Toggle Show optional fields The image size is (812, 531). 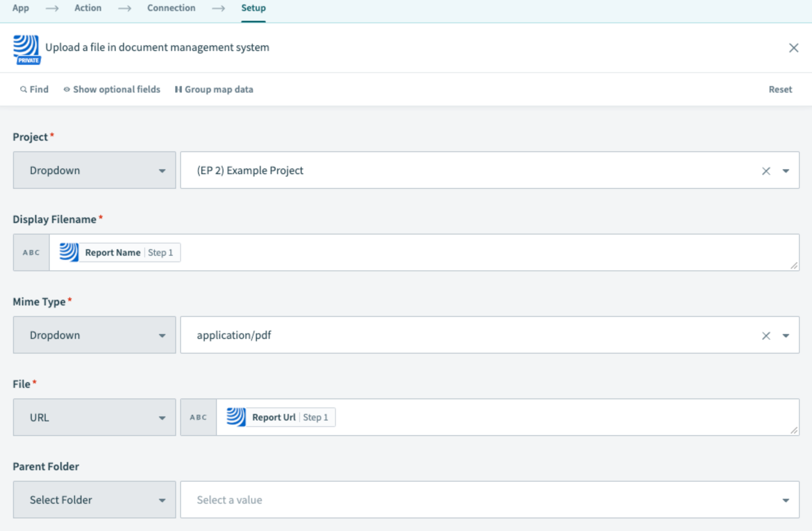pyautogui.click(x=112, y=89)
